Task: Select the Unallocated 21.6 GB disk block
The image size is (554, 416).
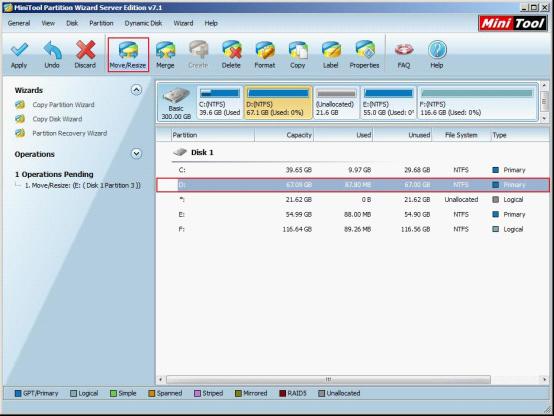Action: (336, 102)
